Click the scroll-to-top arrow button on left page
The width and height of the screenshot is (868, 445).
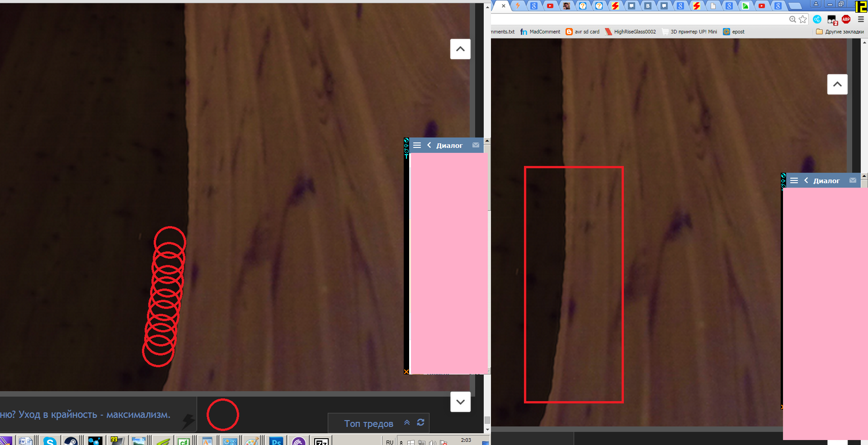coord(460,49)
